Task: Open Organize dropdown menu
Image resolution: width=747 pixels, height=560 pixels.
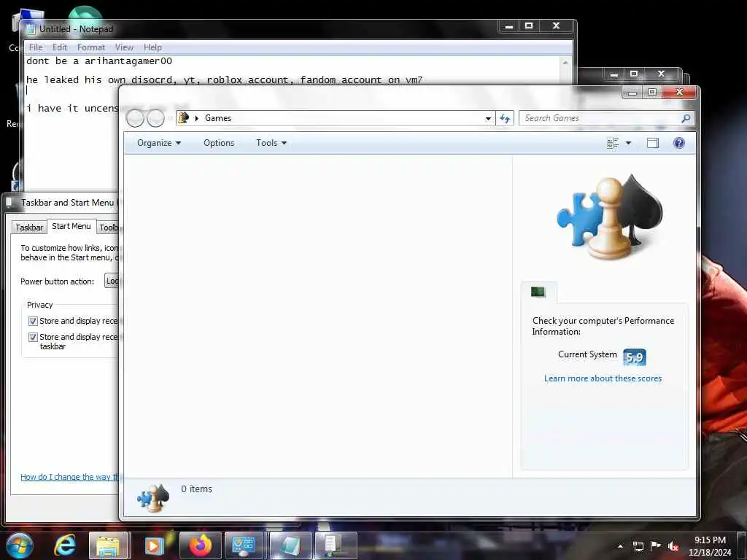Action: point(158,143)
